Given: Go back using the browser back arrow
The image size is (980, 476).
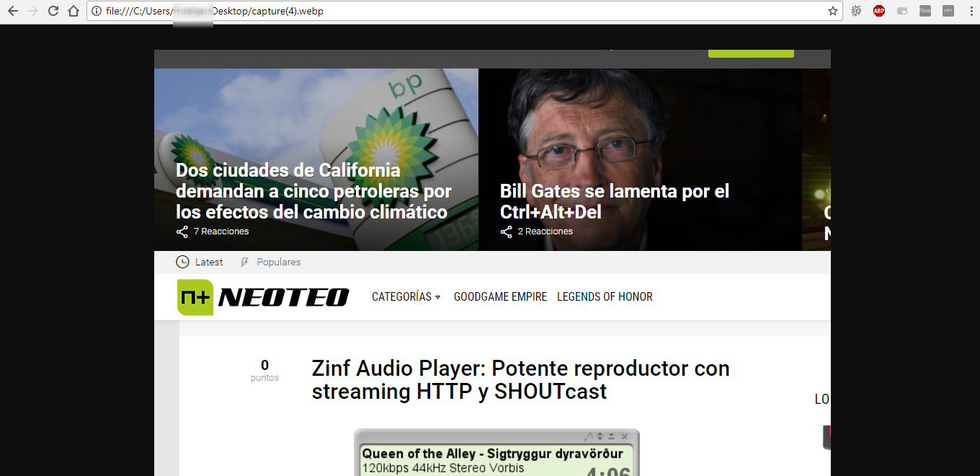Looking at the screenshot, I should [13, 11].
